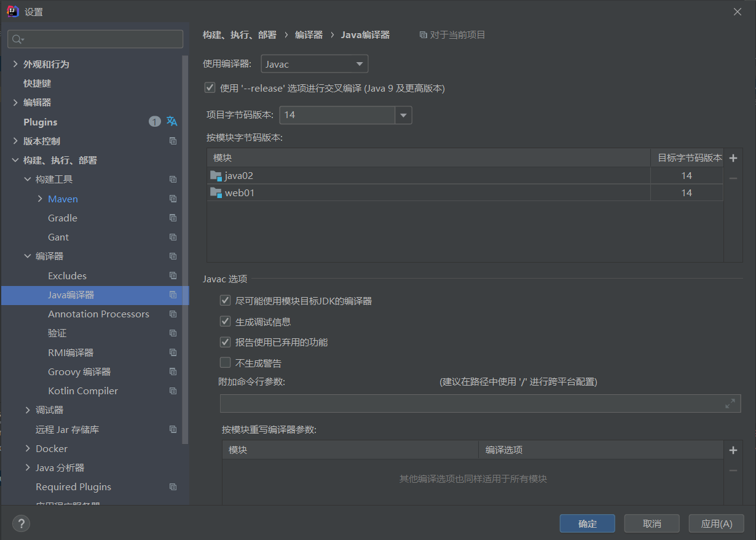Expand the Maven node
This screenshot has width=756, height=540.
(x=40, y=199)
